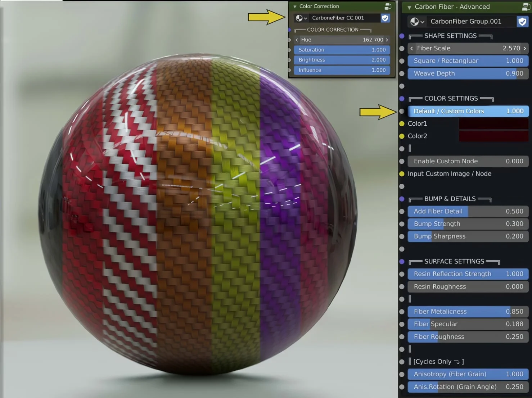Open the datablock dropdown next to CarboneFiber CC.001
This screenshot has height=398, width=532.
click(306, 18)
